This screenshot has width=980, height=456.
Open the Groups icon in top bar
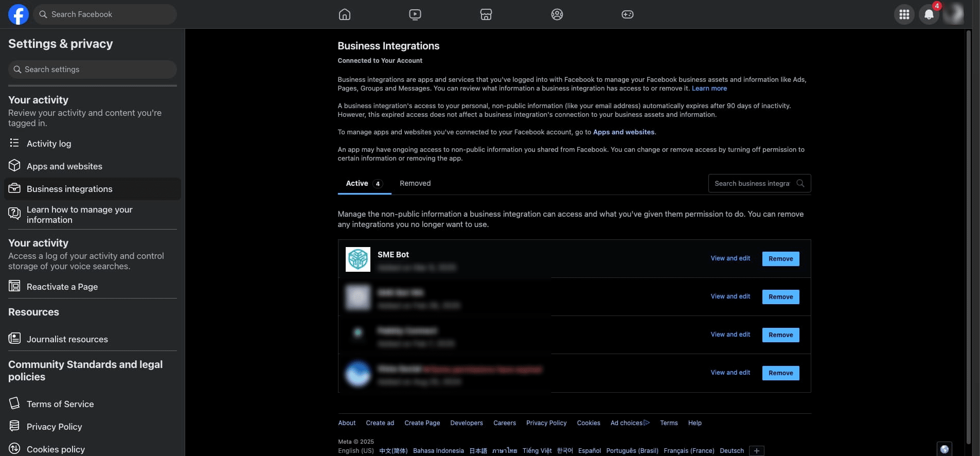[557, 14]
